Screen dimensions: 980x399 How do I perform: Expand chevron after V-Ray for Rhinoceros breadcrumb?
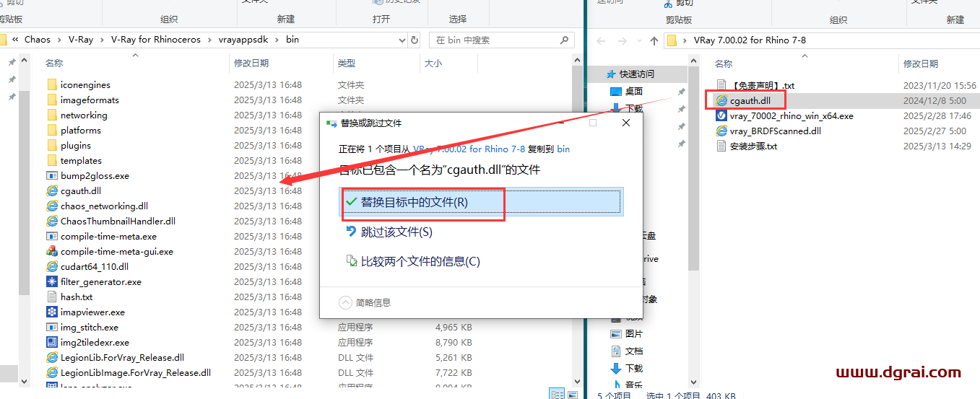tap(209, 40)
